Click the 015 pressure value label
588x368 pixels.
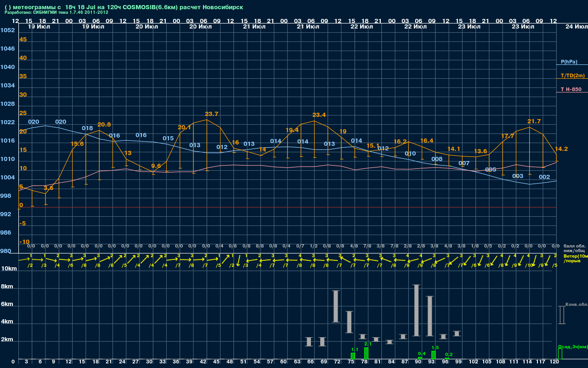(168, 138)
